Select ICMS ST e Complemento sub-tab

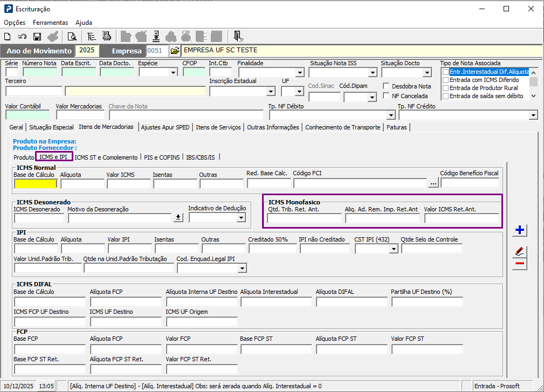[x=106, y=157]
